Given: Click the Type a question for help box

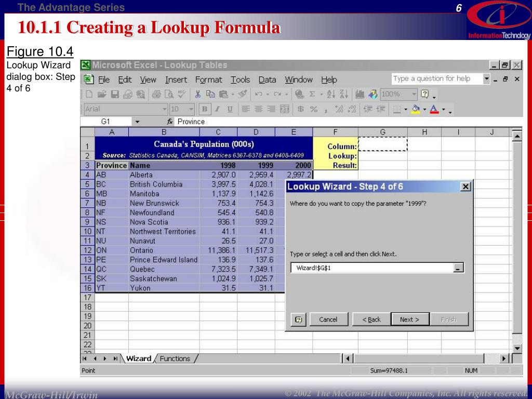Looking at the screenshot, I should point(437,79).
